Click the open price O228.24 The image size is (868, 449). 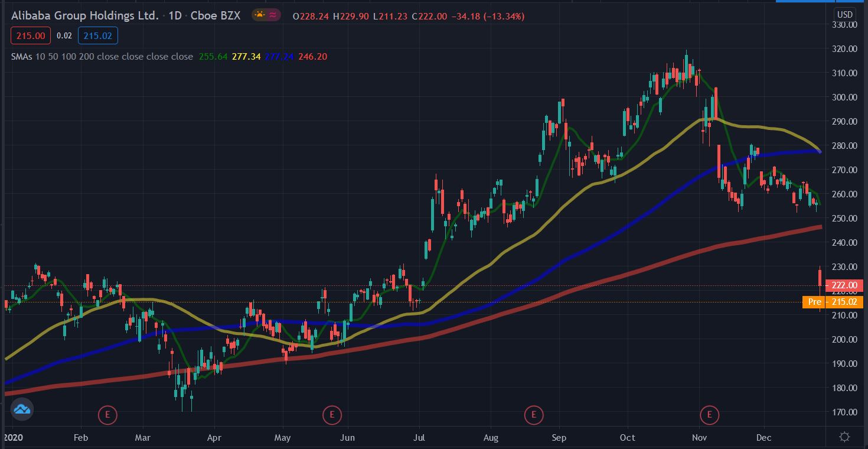tap(311, 17)
